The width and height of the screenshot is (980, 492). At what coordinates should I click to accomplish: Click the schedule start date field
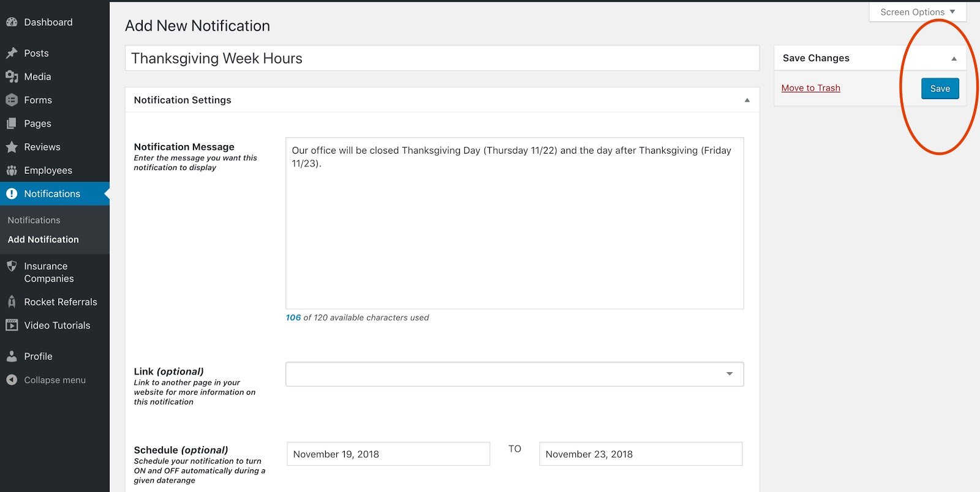click(x=388, y=454)
